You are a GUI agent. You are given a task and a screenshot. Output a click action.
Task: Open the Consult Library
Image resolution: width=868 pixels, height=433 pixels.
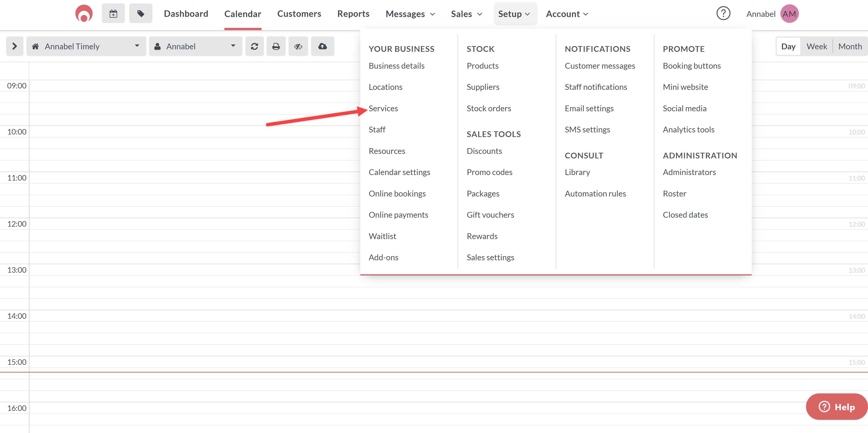[x=577, y=172]
